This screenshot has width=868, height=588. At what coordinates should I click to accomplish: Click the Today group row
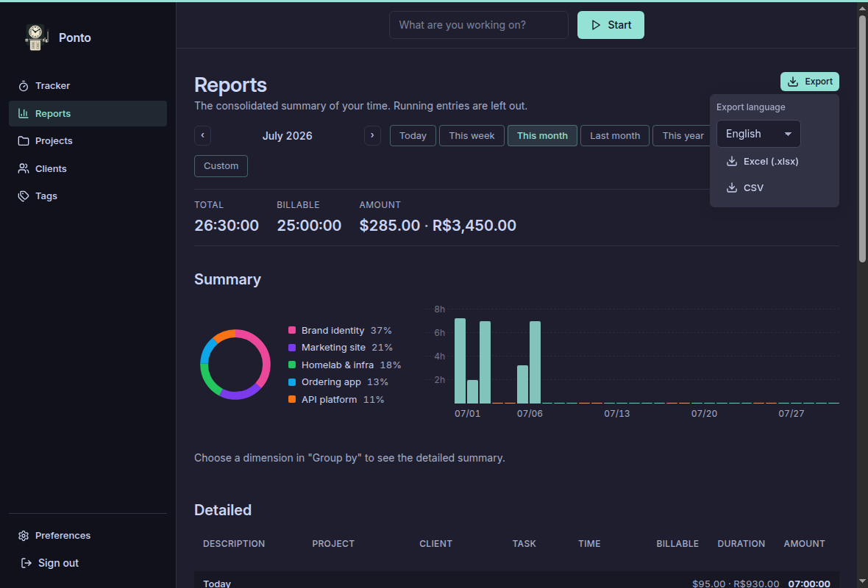516,581
